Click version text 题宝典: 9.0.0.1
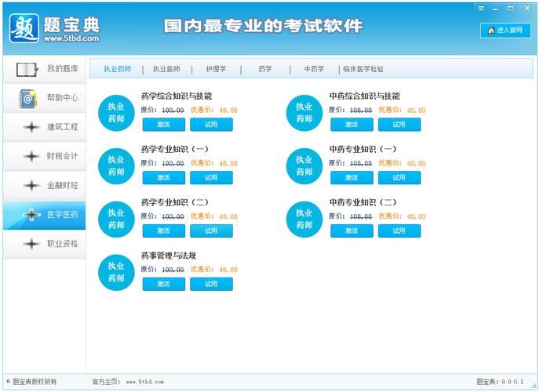This screenshot has height=392, width=540. [x=500, y=382]
